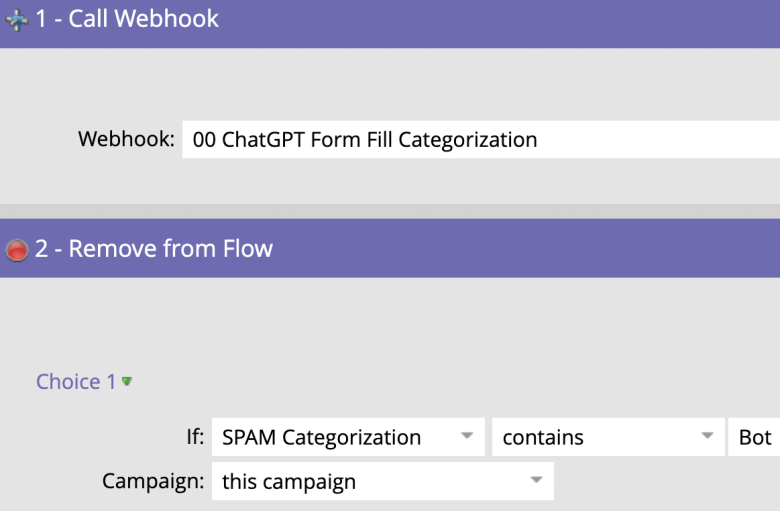Click the arrow of the Campaign combo box

point(536,480)
